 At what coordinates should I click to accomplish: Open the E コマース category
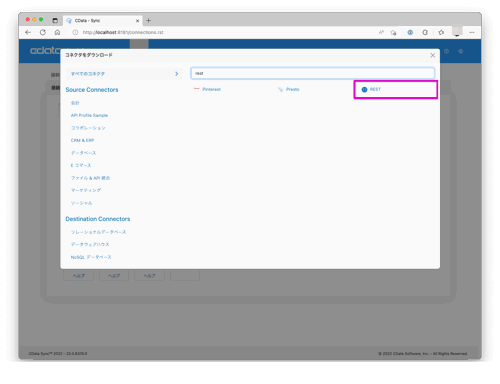pos(81,165)
